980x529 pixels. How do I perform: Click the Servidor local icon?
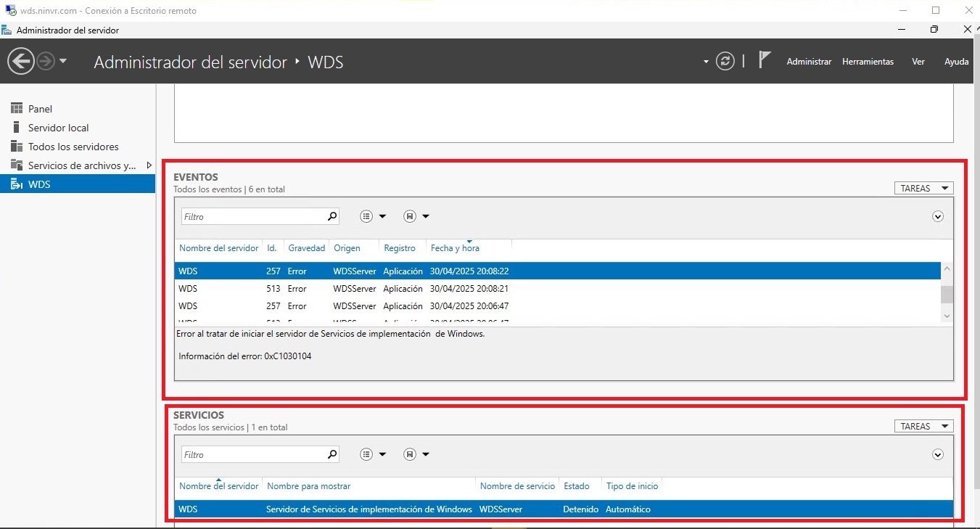16,128
